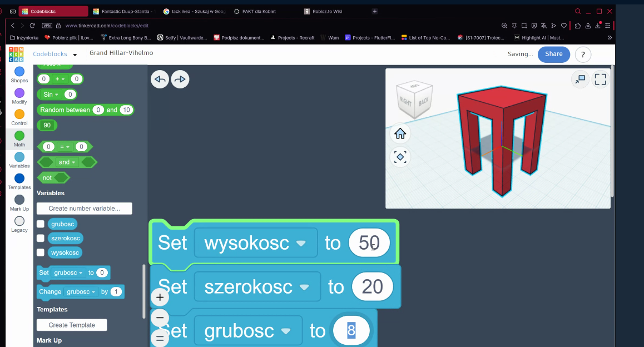Switch to the lack ikea Google tab

195,12
